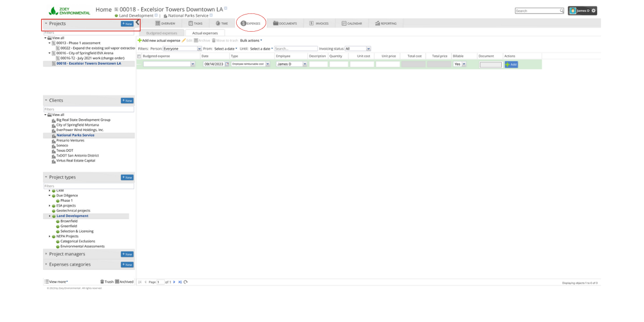Go to the next page arrow

(174, 282)
